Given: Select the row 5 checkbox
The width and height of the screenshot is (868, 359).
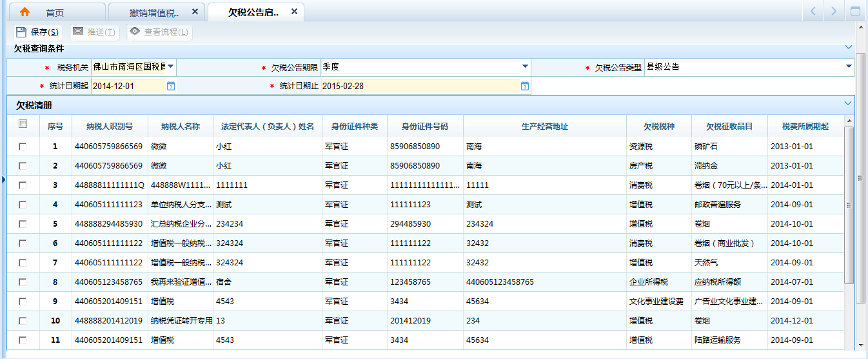Looking at the screenshot, I should pyautogui.click(x=23, y=224).
